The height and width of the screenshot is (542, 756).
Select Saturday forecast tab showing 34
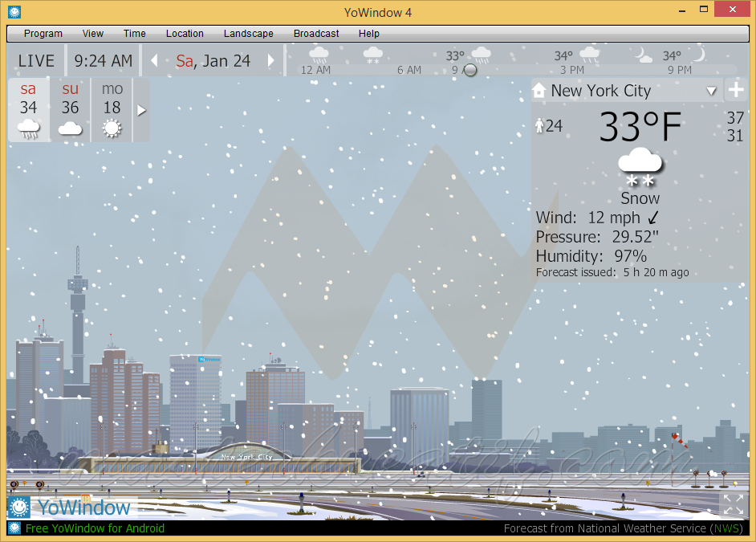(28, 110)
